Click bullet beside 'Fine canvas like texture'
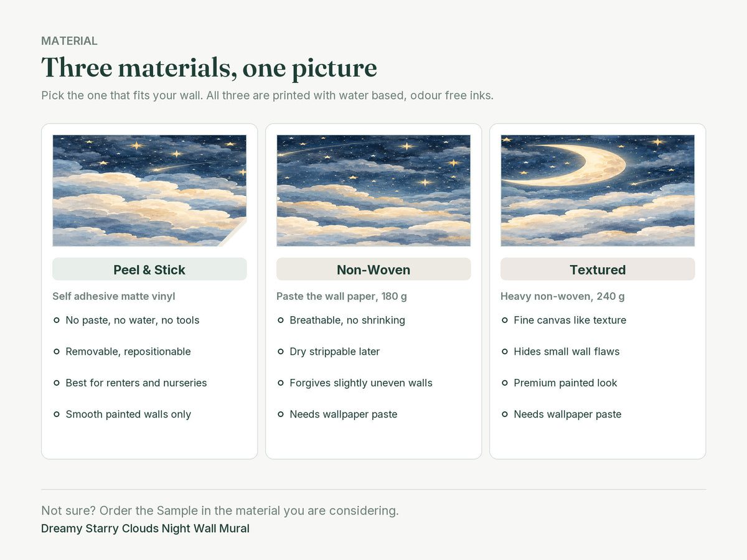Image resolution: width=747 pixels, height=560 pixels. [505, 320]
